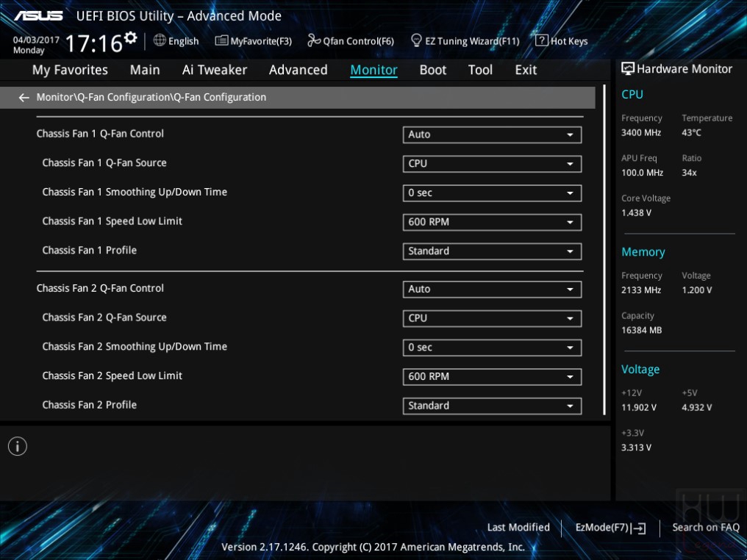Viewport: 747px width, 560px height.
Task: Click the info circle icon
Action: [18, 446]
